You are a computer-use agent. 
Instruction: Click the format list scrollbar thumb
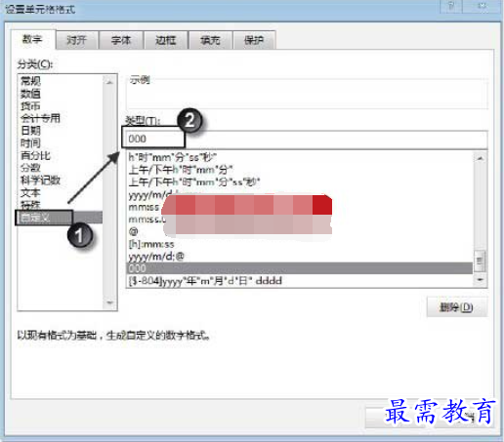coord(480,261)
